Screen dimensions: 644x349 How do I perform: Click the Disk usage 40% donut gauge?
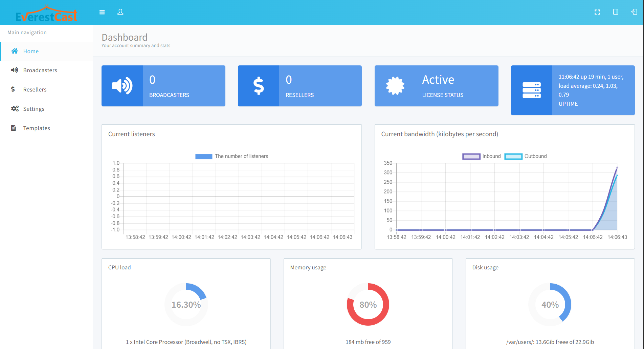click(x=550, y=305)
